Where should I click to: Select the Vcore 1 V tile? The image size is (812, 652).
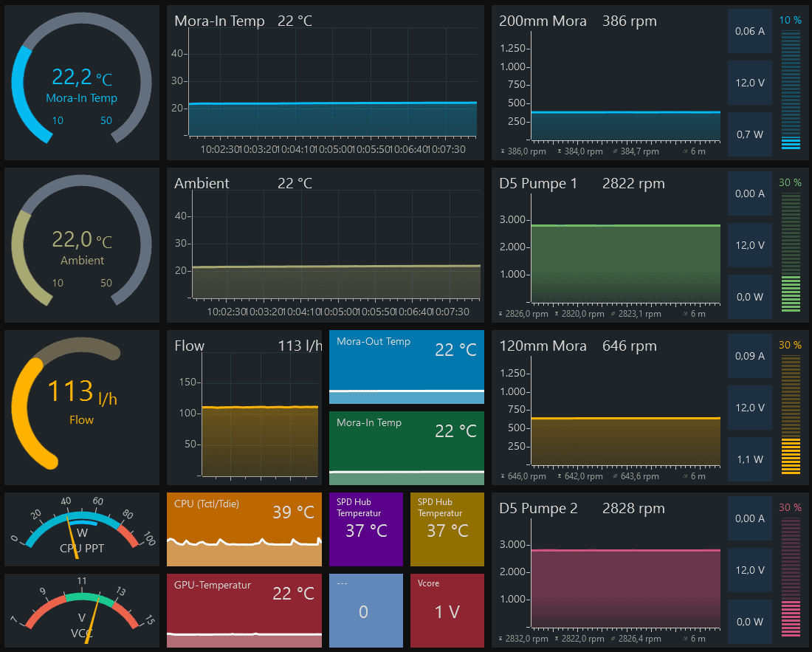coord(447,611)
